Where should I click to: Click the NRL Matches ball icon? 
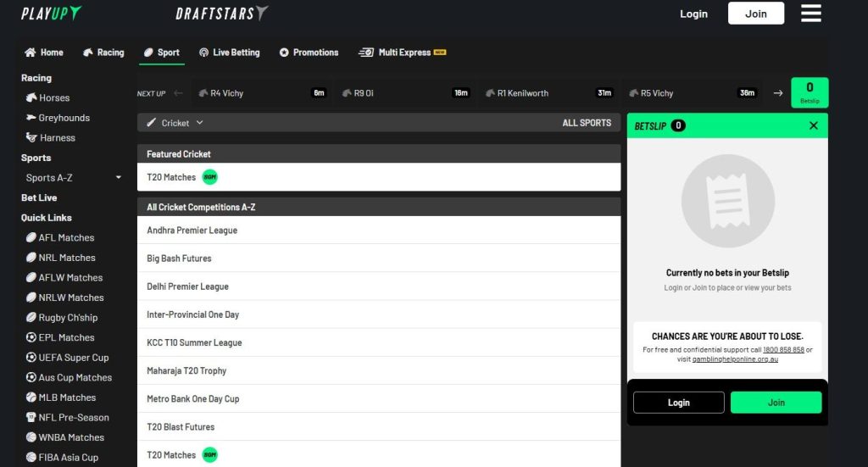[31, 258]
